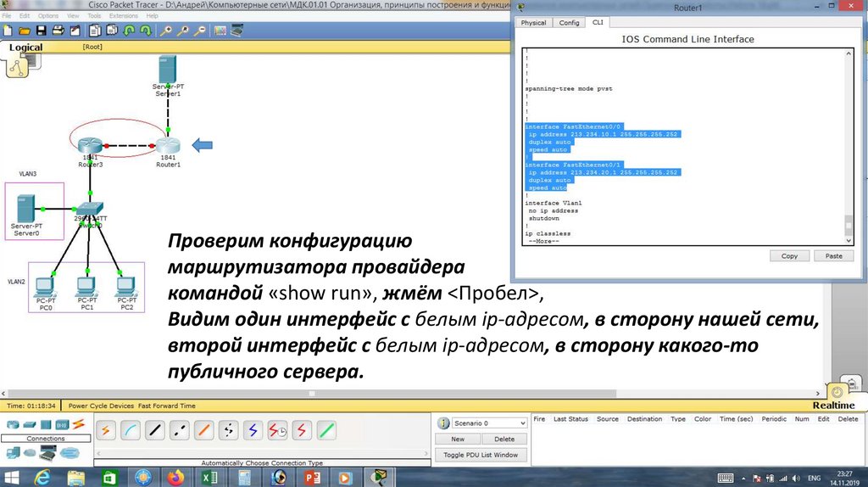Paste with the toolbar paste icon
This screenshot has width=868, height=487.
pos(112,31)
